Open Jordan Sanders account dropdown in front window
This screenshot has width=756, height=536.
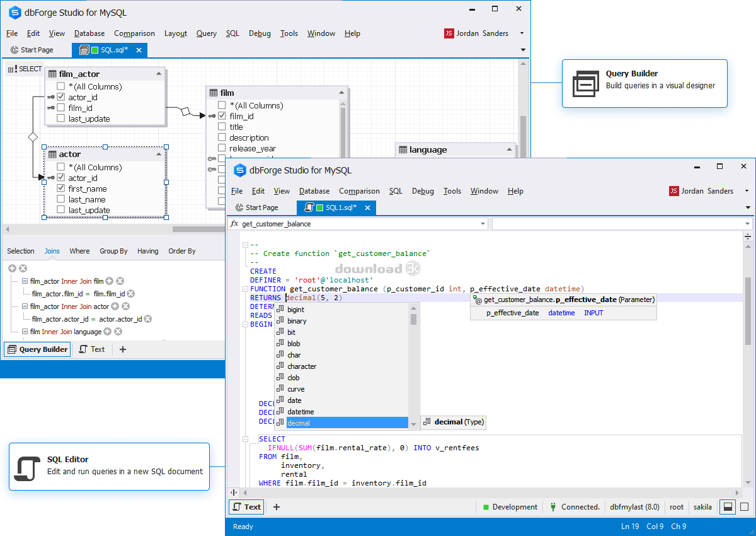point(747,191)
